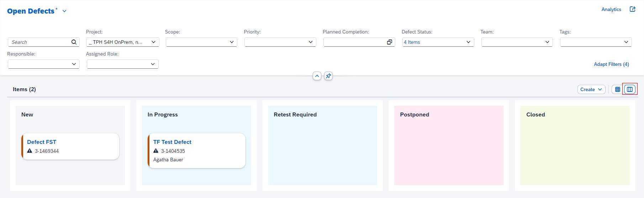Open the Project dropdown
The image size is (644, 198).
click(153, 42)
